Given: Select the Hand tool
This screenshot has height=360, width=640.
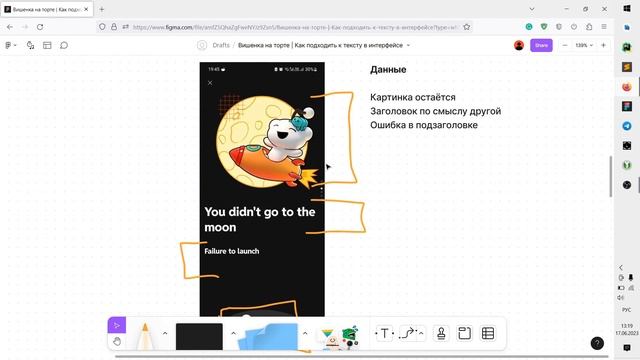Looking at the screenshot, I should tap(117, 341).
